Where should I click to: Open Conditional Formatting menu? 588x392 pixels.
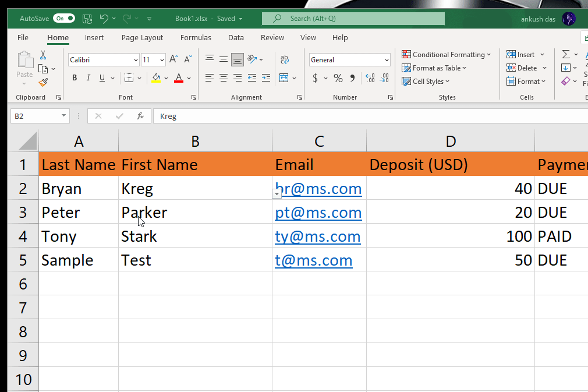pos(446,54)
